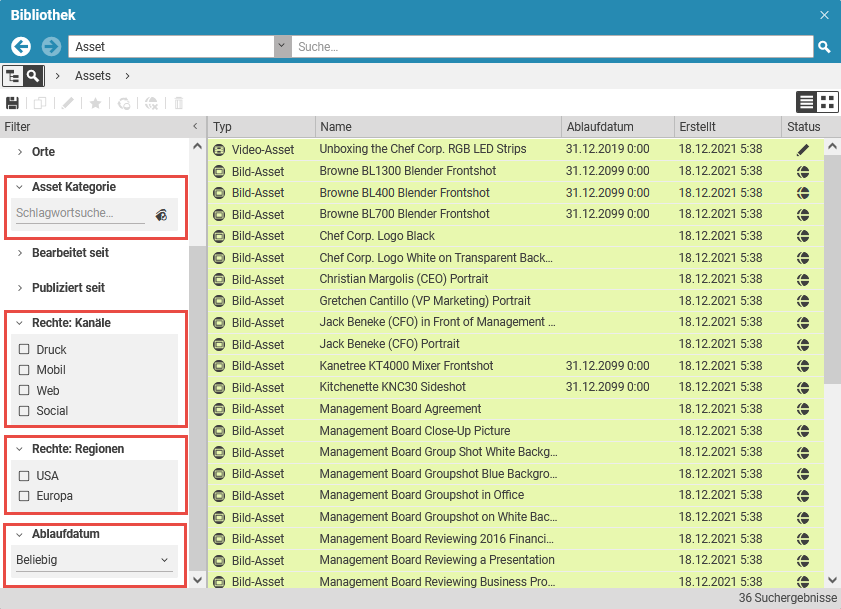Click pencil status icon of Video-Asset row
Image resolution: width=841 pixels, height=609 pixels.
point(803,150)
